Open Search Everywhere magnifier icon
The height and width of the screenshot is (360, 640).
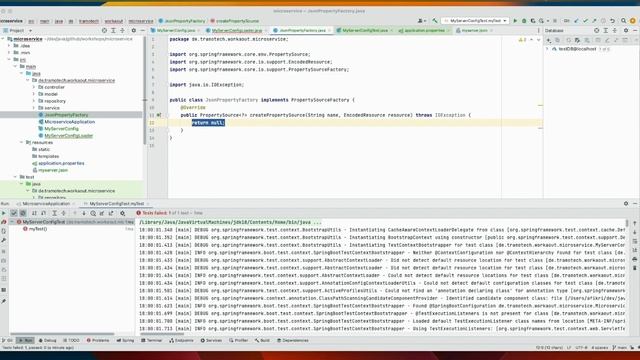point(624,21)
